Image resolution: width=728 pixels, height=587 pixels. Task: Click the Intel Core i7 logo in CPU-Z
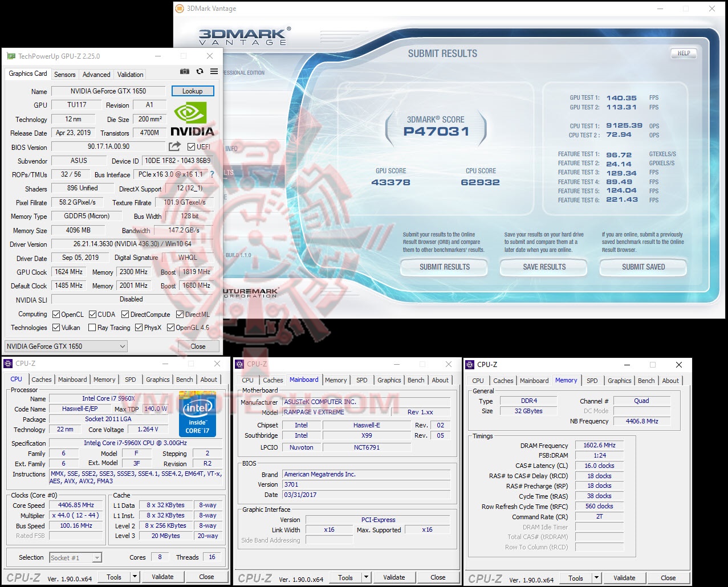197,414
